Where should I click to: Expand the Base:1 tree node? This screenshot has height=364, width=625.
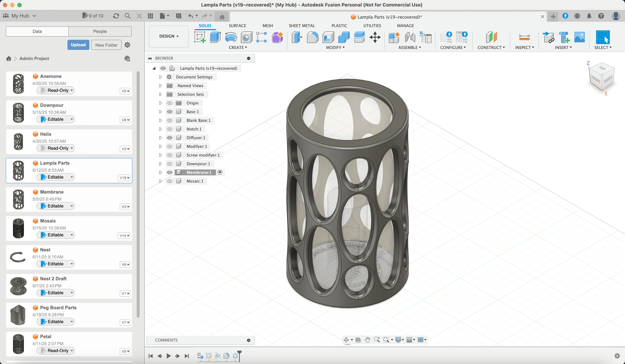pyautogui.click(x=160, y=112)
